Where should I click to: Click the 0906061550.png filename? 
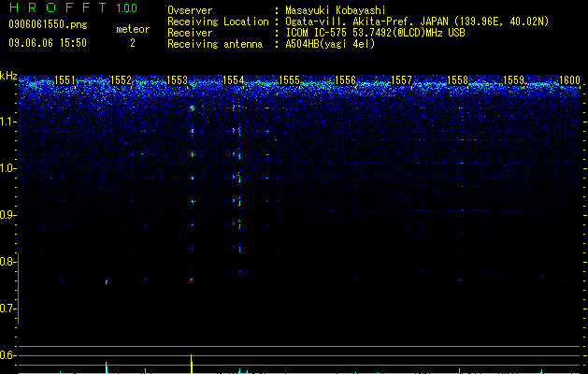point(48,24)
